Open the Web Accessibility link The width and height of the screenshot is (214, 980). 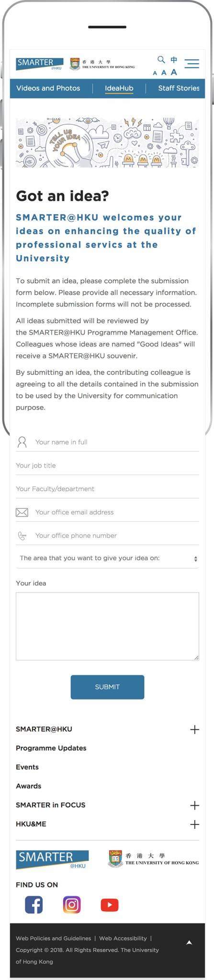[x=123, y=938]
